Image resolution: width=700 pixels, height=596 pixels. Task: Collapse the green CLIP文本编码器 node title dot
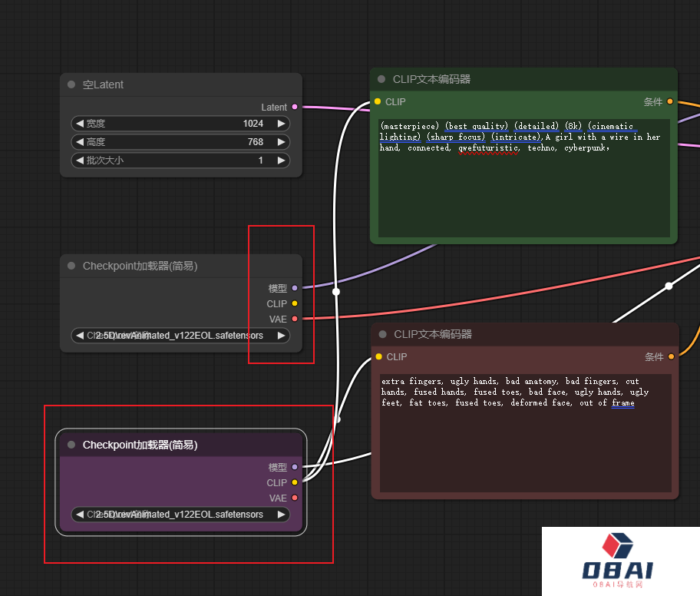click(381, 79)
